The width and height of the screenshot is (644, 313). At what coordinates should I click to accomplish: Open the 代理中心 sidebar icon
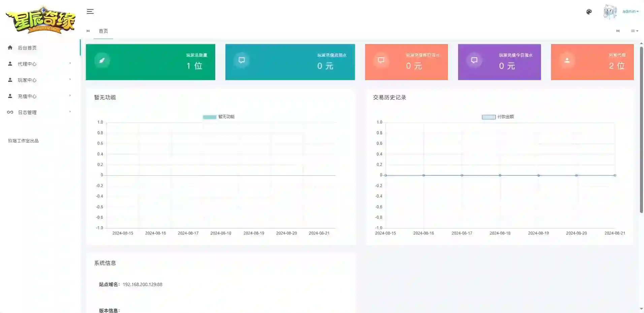point(10,64)
